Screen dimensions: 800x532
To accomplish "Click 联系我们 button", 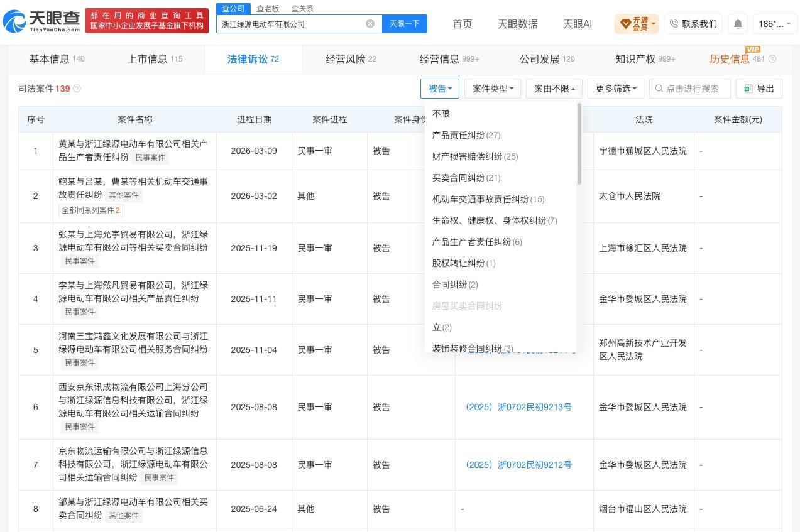I will (x=693, y=24).
